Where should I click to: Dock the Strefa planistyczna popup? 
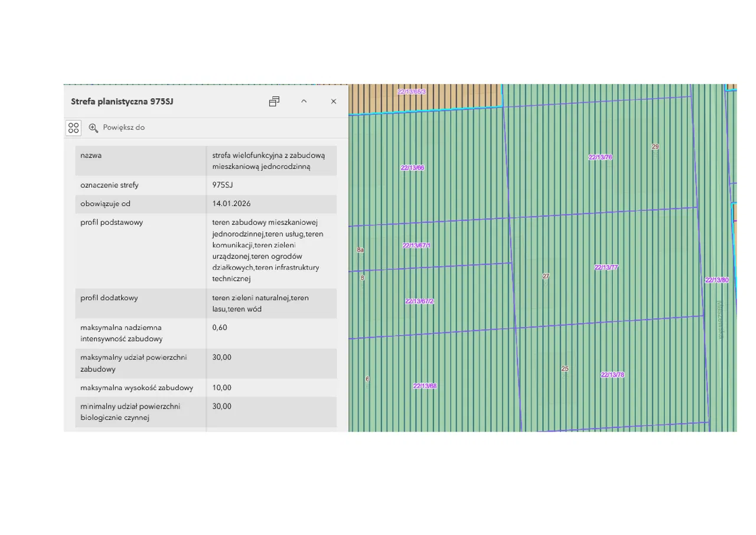coord(274,102)
